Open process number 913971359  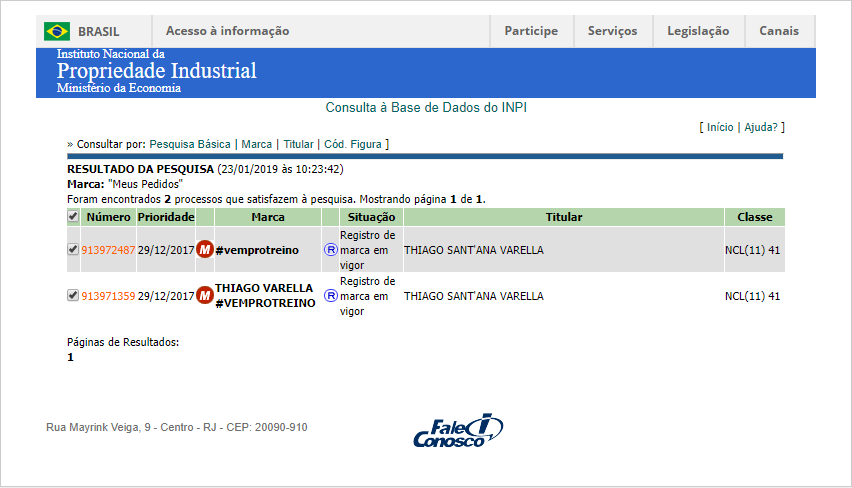[108, 296]
